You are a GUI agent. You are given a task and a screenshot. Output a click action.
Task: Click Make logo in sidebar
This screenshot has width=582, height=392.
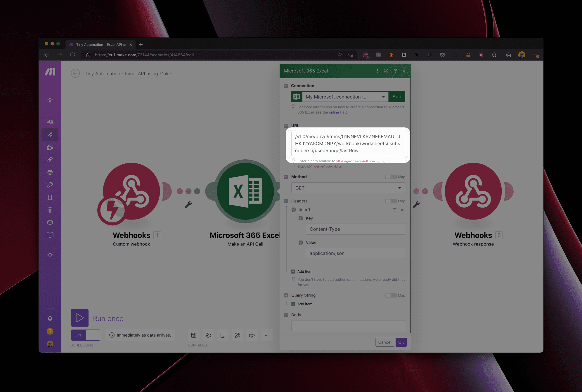[x=50, y=72]
